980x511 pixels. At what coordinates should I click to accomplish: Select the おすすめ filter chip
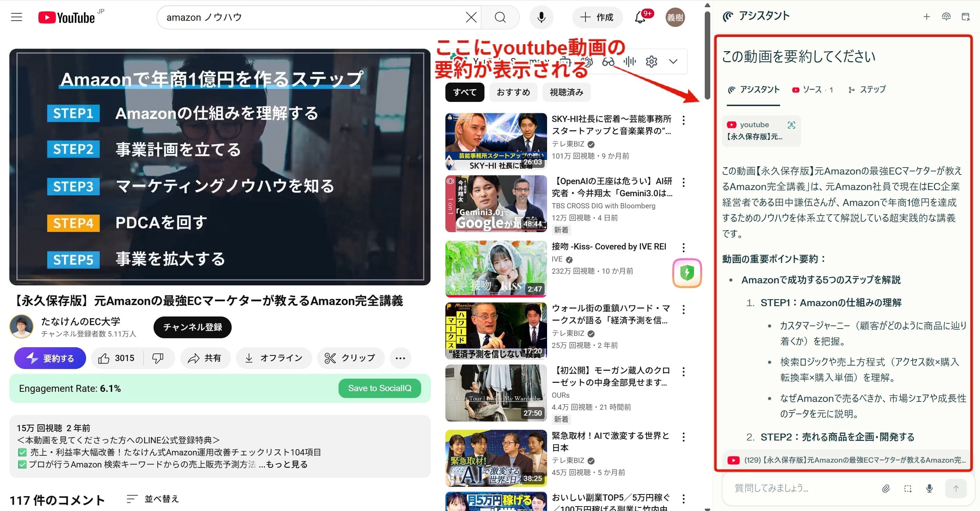point(513,92)
